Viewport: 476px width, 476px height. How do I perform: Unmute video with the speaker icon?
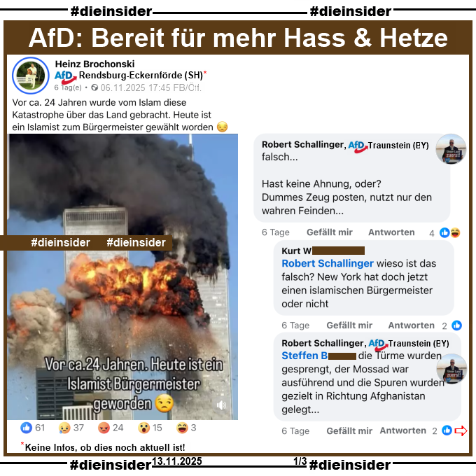coord(221,405)
